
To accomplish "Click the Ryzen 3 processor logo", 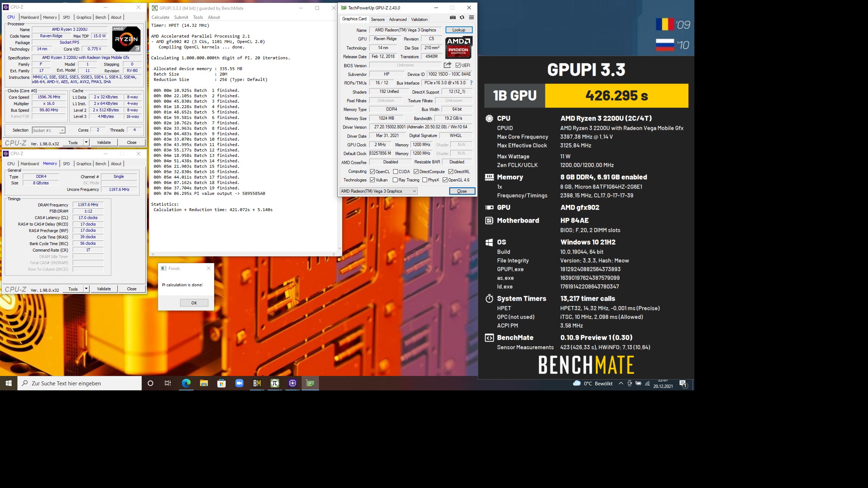I will point(126,39).
